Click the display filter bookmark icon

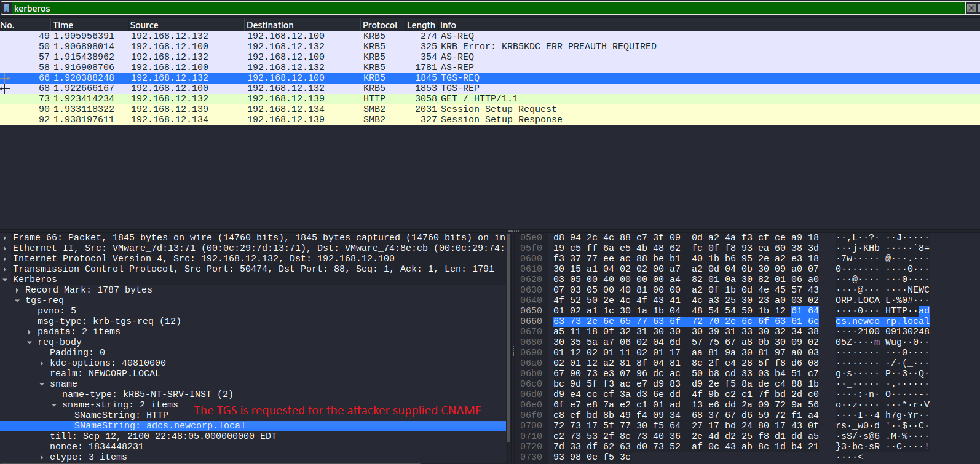tap(6, 8)
